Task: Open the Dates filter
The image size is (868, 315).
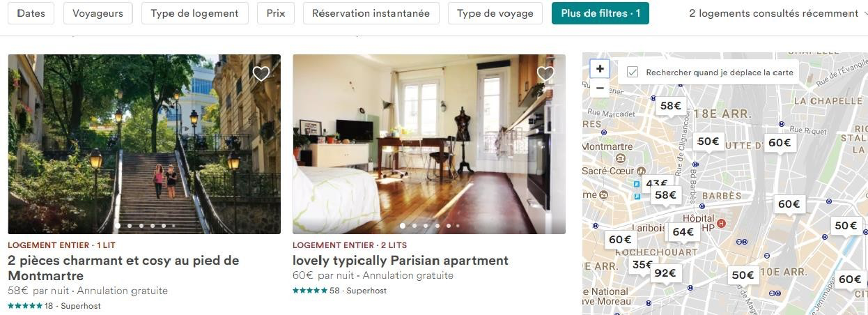Action: click(31, 13)
